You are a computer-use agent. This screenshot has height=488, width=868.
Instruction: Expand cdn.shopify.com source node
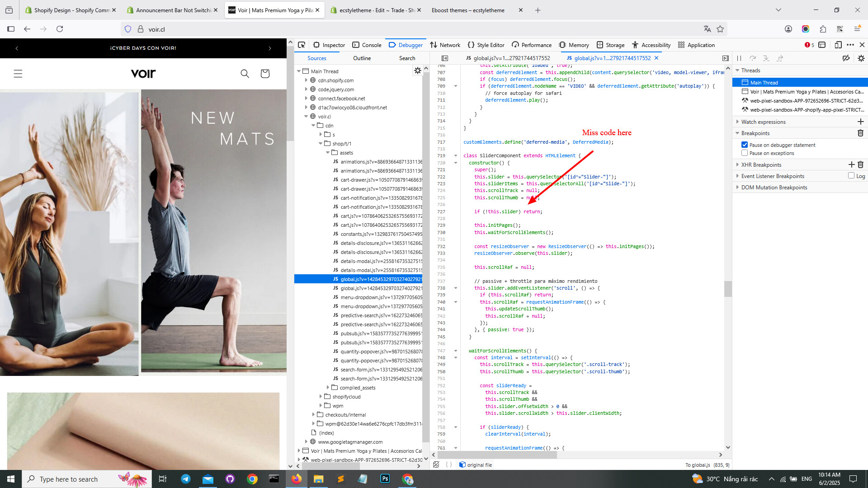[x=306, y=80]
